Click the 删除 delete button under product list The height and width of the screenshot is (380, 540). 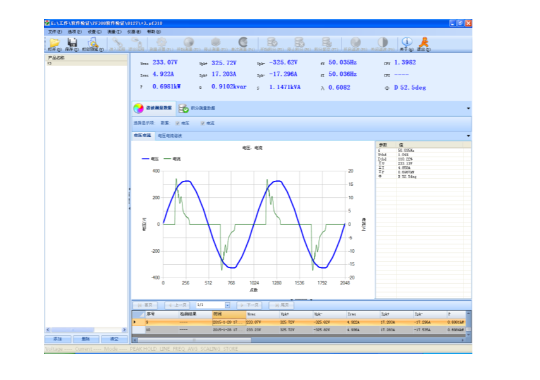86,339
